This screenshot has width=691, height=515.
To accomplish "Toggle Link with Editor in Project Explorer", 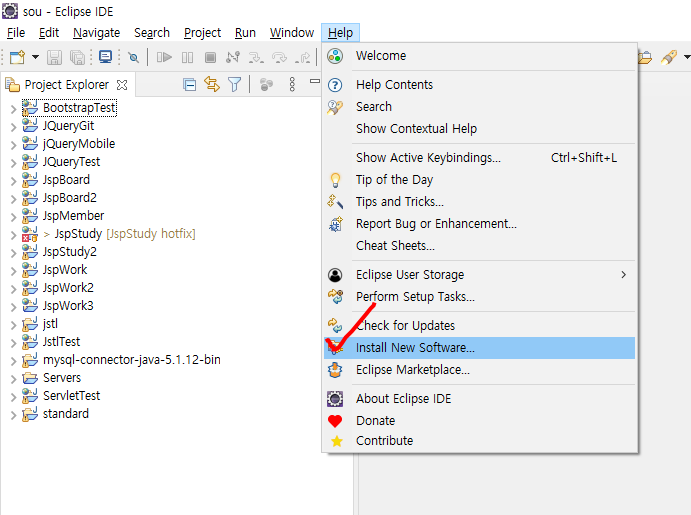I will (x=212, y=84).
